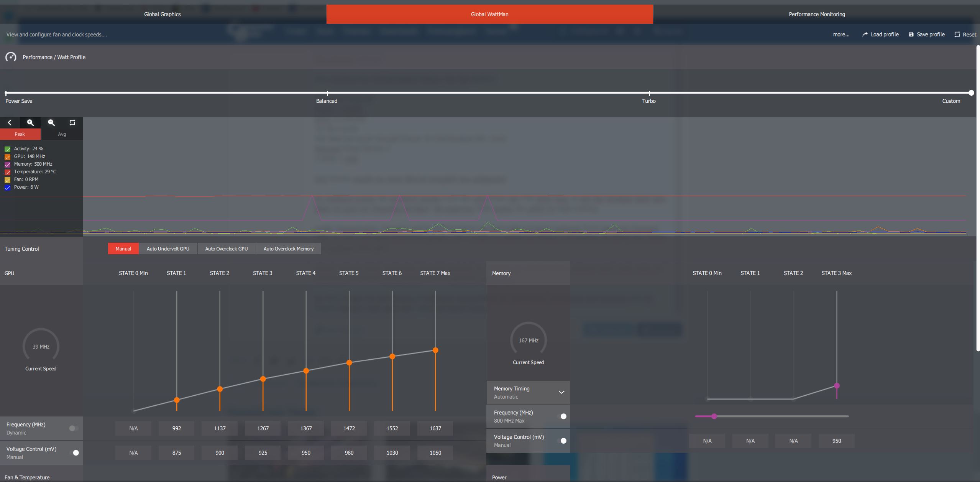Zoom out on the performance graph
Screen dimensions: 980x482
51,123
